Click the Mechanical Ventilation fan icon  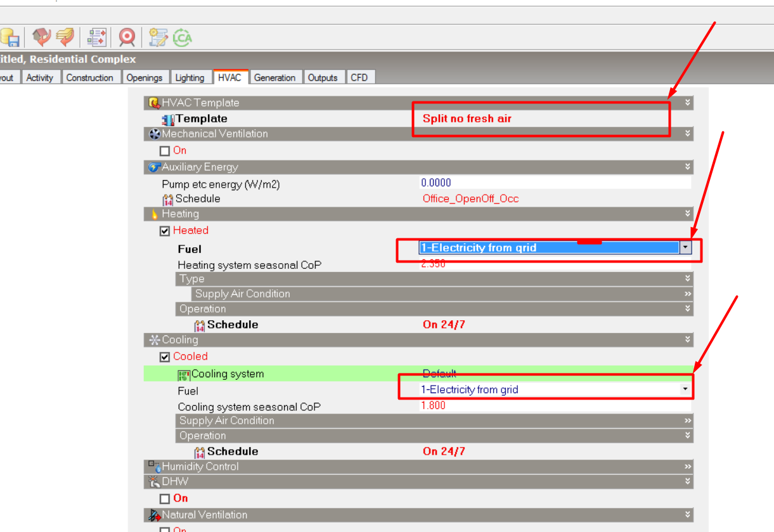click(154, 134)
